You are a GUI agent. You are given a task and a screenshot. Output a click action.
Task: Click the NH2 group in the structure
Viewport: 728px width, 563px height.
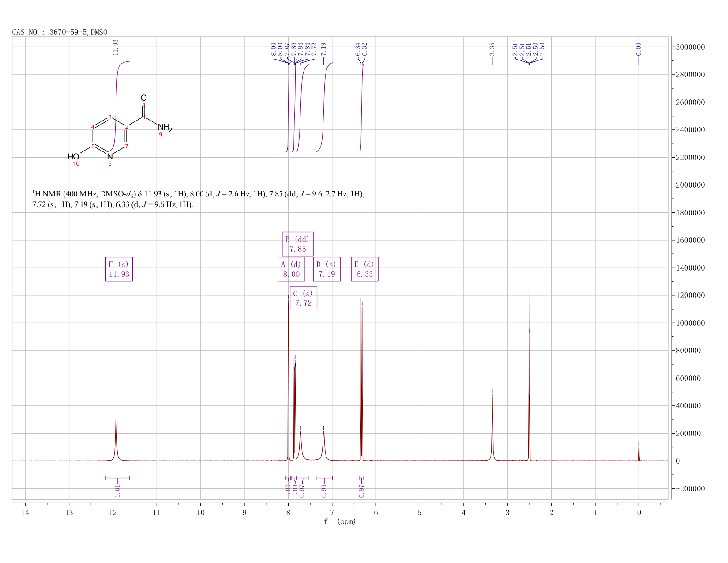tap(165, 128)
